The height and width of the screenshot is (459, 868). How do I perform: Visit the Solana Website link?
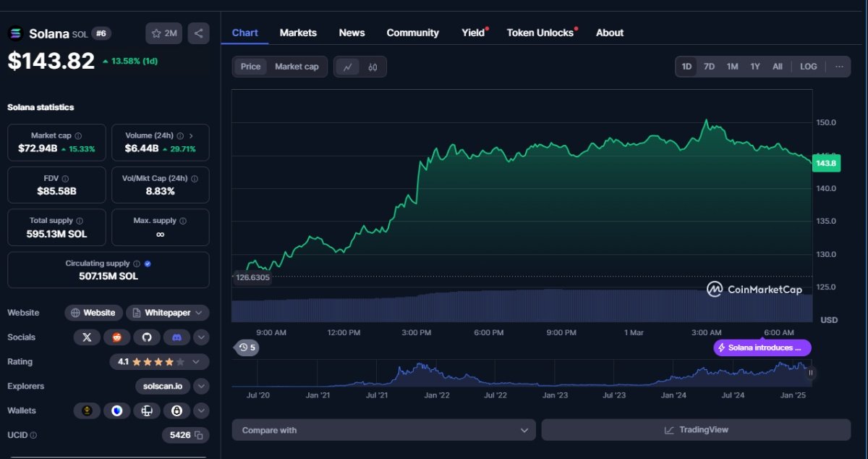[x=93, y=313]
